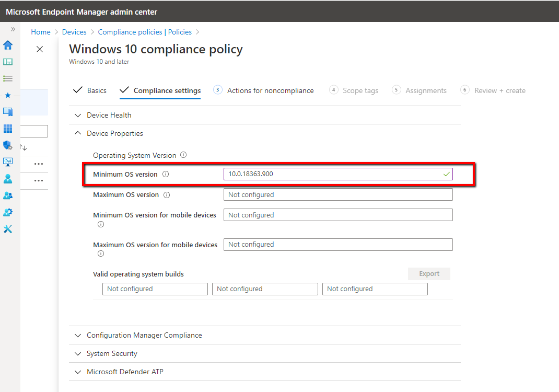Click third Valid operating system builds field

[375, 289]
